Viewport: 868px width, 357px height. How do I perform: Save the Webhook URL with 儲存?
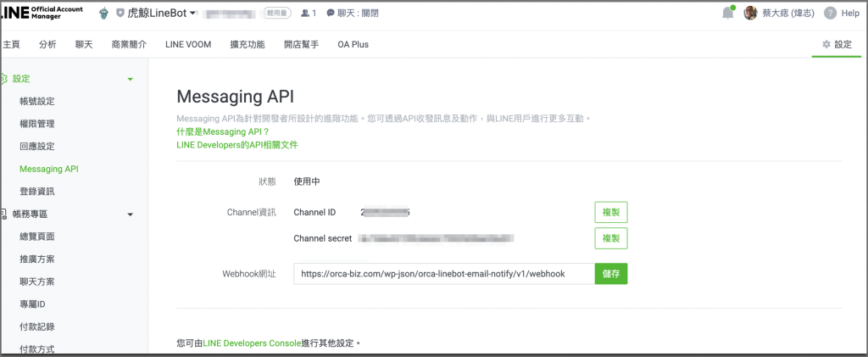click(610, 274)
